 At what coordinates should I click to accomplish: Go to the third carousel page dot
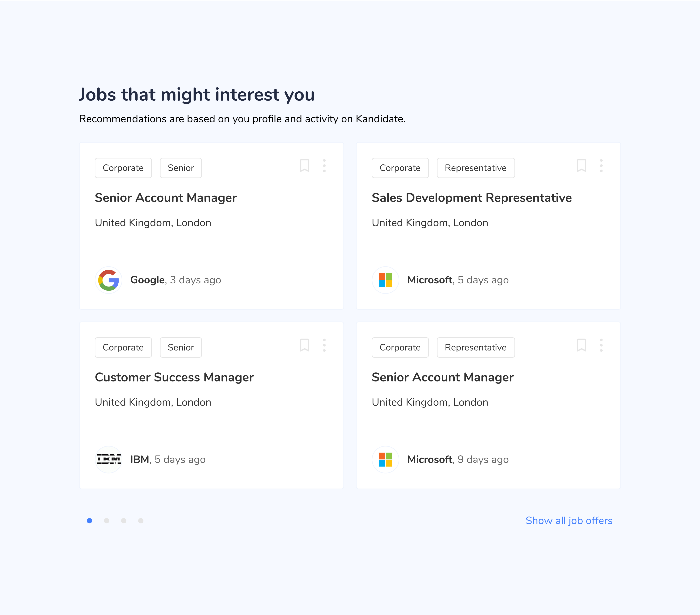[124, 521]
